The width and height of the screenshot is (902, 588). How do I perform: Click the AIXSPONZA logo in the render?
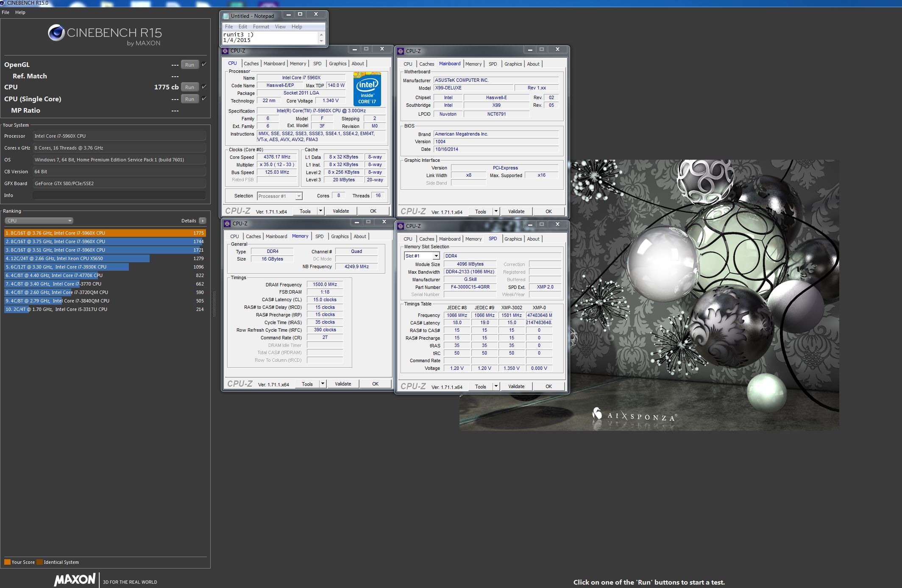(635, 414)
